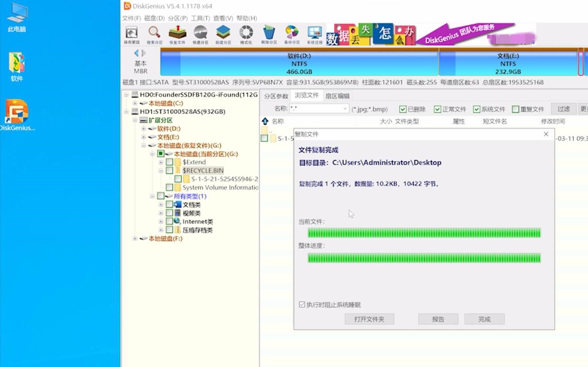Switch to the 分区参数 tab

click(276, 96)
